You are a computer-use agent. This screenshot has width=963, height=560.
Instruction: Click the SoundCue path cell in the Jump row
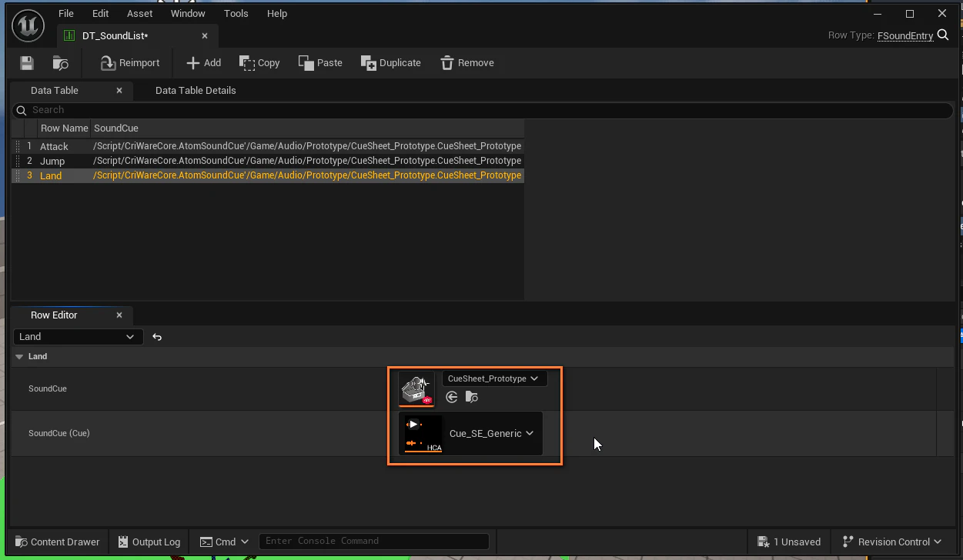[x=307, y=161]
